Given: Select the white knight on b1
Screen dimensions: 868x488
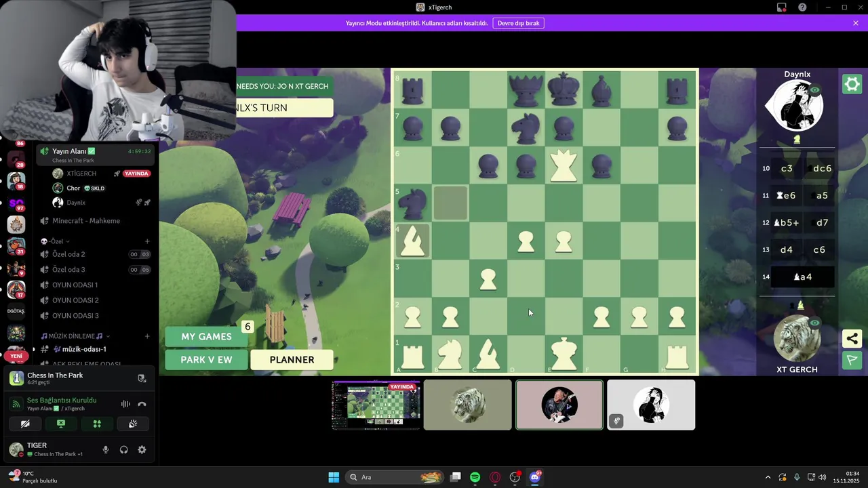Looking at the screenshot, I should 450,354.
